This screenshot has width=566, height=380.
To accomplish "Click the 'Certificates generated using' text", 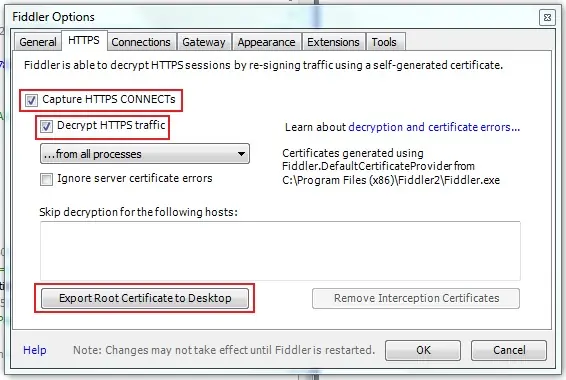I will 353,153.
